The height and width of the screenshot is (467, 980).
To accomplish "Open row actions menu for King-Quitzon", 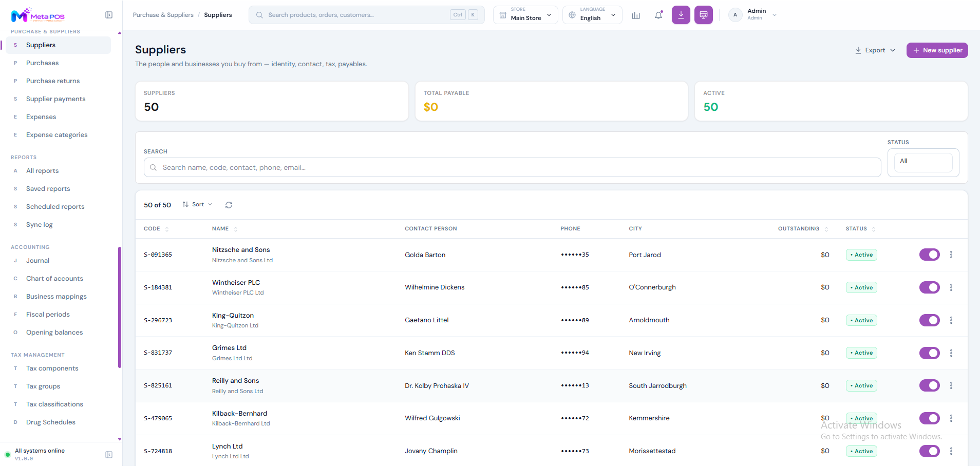I will point(951,320).
